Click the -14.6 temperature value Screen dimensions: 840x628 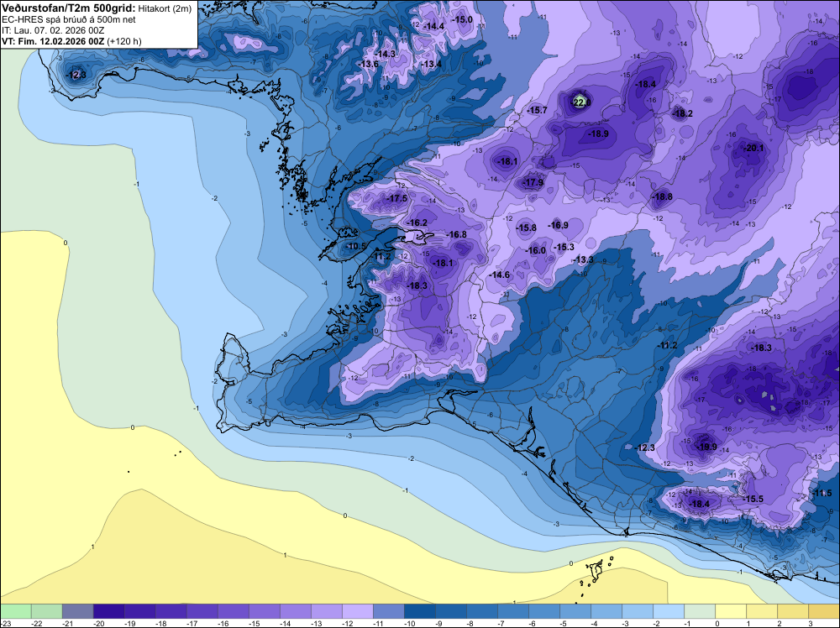tap(497, 275)
